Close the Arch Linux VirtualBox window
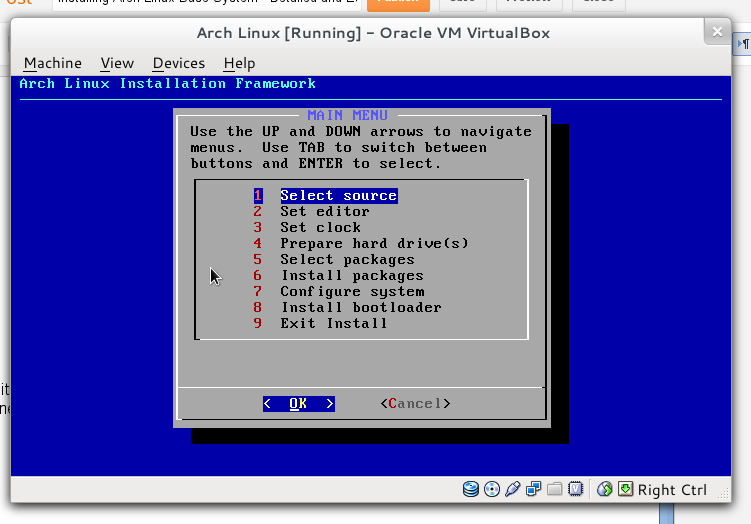 [x=717, y=32]
